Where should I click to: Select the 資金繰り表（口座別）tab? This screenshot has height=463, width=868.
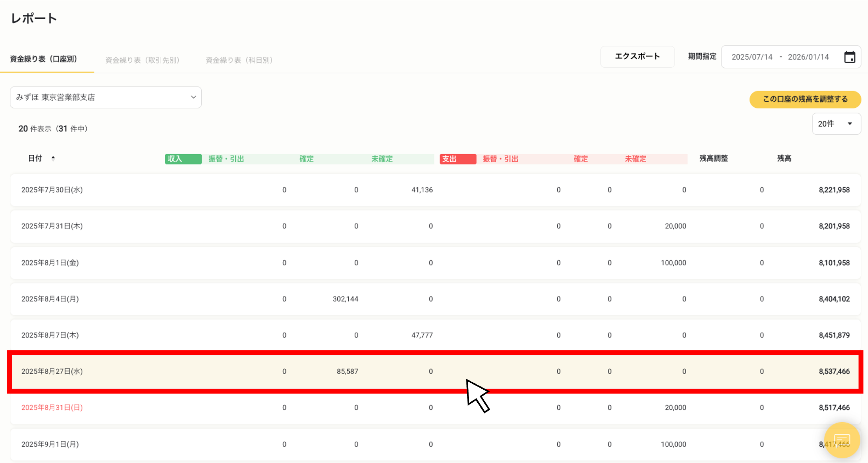(x=43, y=59)
